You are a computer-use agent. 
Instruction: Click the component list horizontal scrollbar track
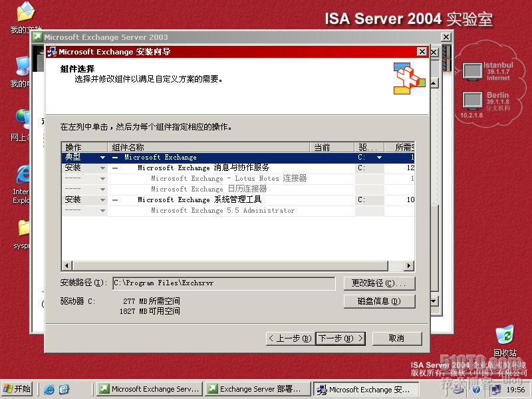click(396, 265)
